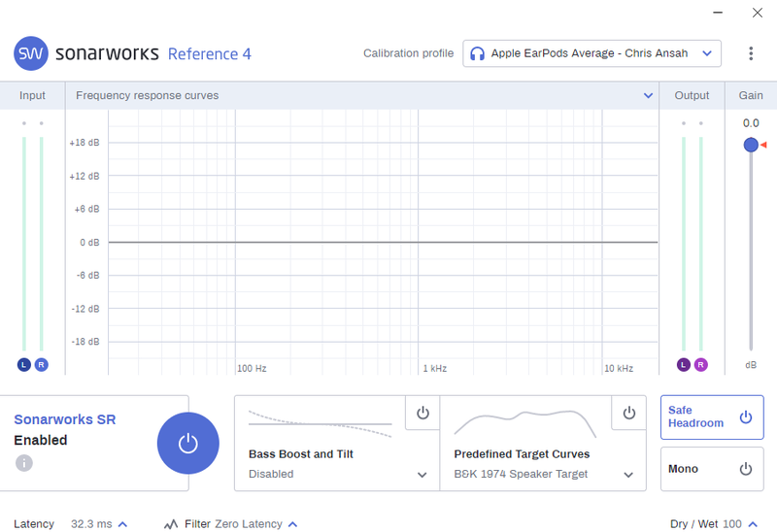The image size is (777, 532).
Task: Open the Calibration profile dropdown
Action: 591,53
